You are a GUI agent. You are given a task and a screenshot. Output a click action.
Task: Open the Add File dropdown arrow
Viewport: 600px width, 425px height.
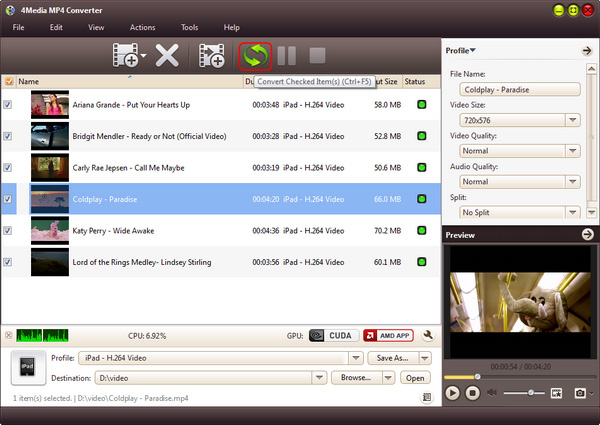(143, 56)
